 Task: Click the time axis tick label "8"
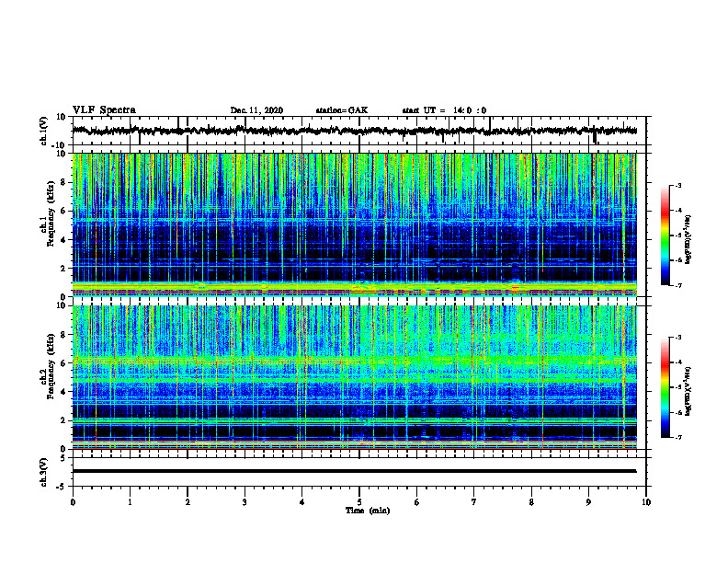pyautogui.click(x=531, y=502)
